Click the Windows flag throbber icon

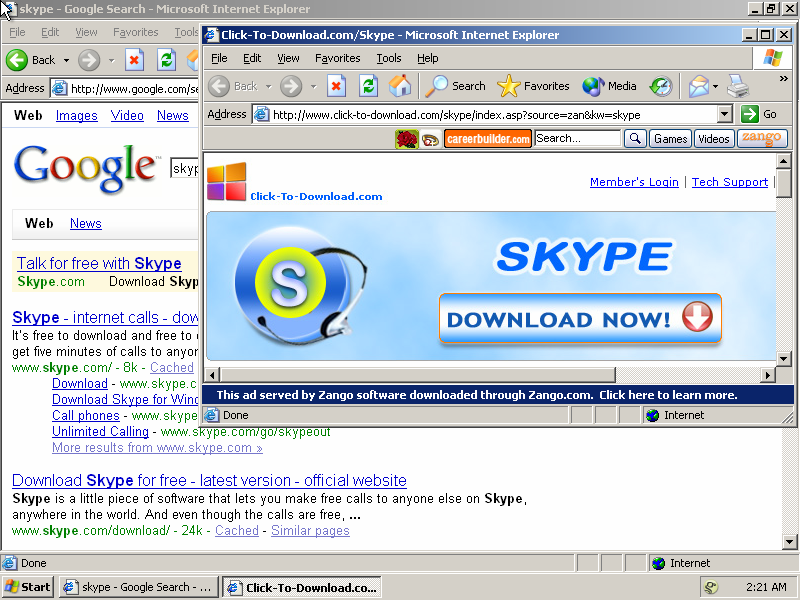tap(772, 58)
